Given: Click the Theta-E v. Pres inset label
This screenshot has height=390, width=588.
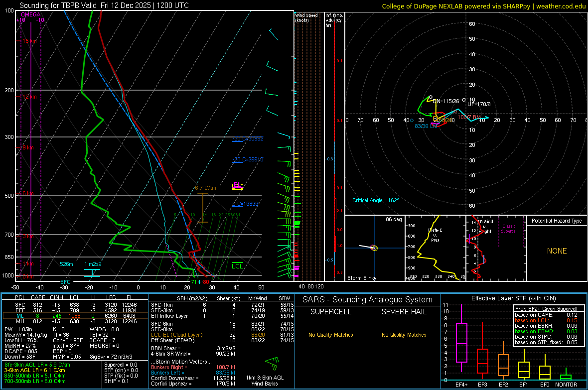Looking at the screenshot, I should point(435,235).
